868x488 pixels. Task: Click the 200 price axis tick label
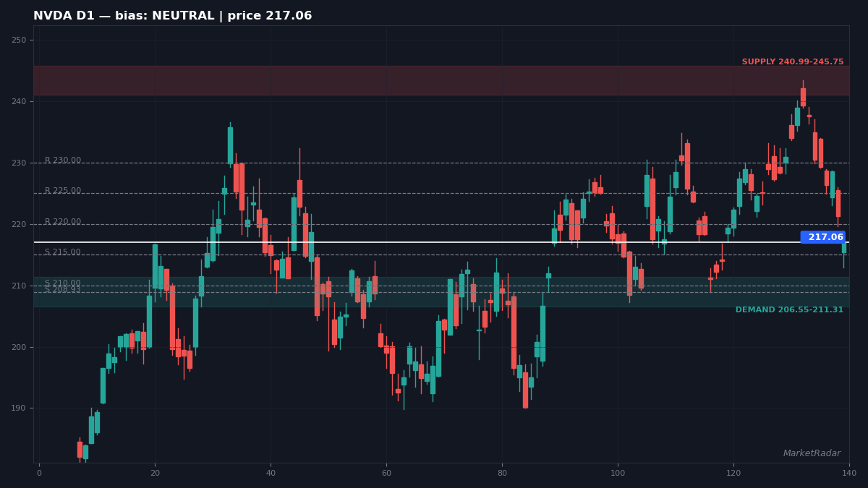pyautogui.click(x=20, y=348)
